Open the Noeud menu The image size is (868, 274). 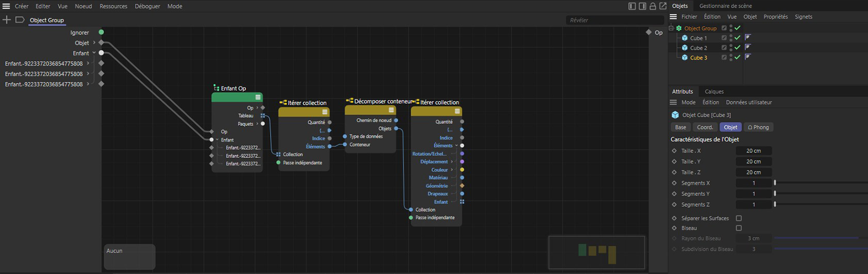coord(83,6)
